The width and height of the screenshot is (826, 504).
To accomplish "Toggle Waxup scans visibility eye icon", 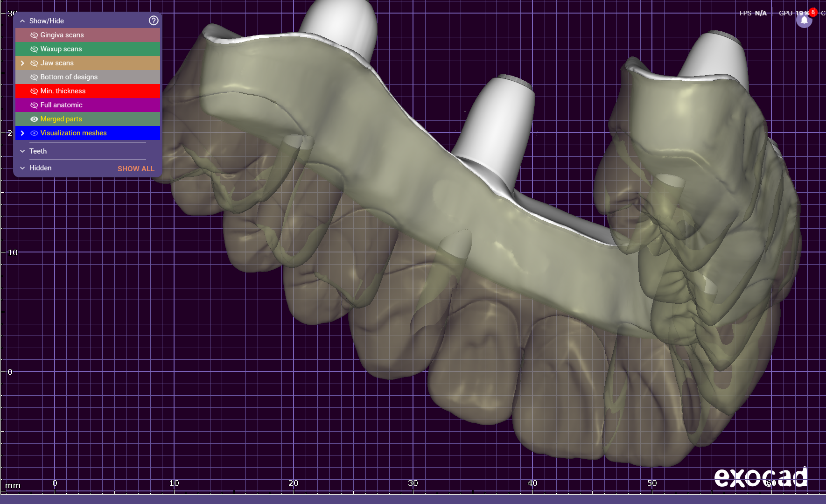I will coord(34,49).
